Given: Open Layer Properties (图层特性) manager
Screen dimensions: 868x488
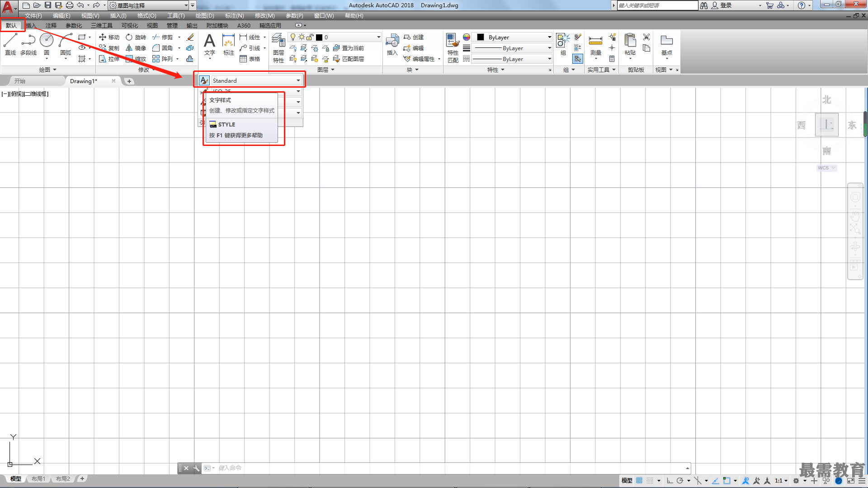Looking at the screenshot, I should (x=278, y=48).
